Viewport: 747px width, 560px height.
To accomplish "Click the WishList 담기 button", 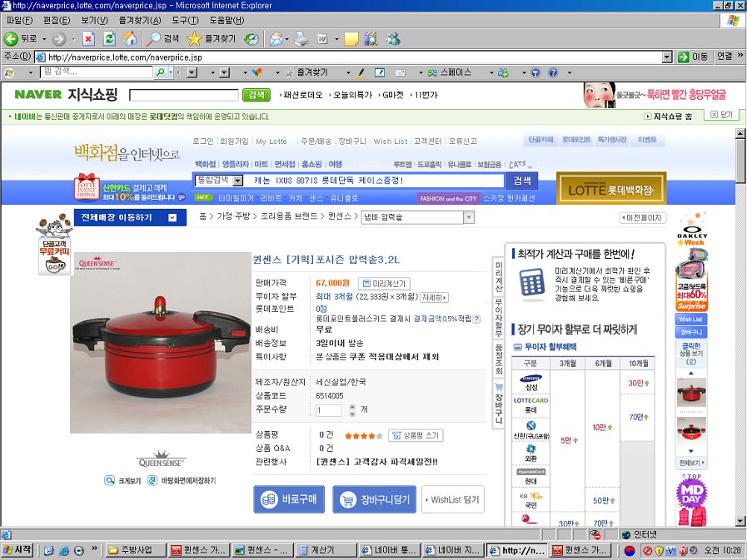I will [452, 499].
